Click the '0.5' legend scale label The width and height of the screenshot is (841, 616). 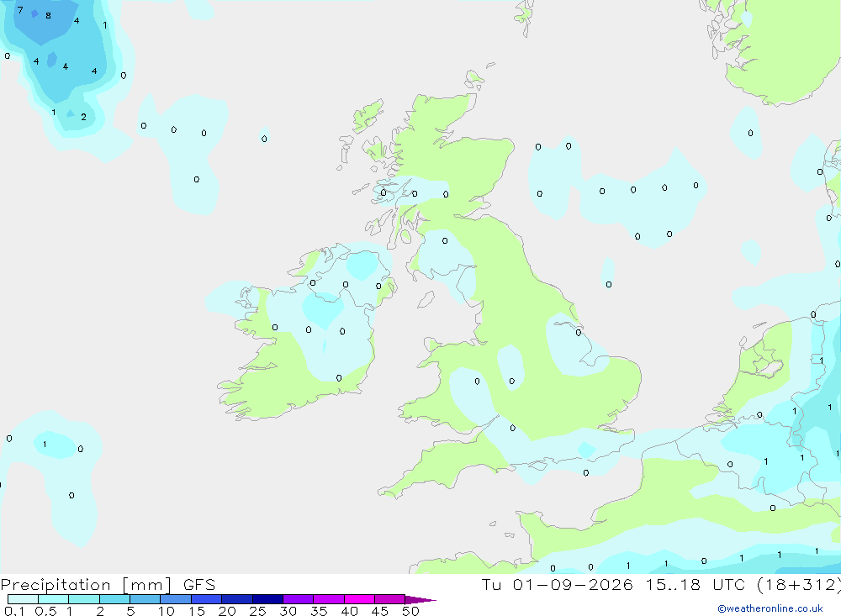pyautogui.click(x=45, y=611)
